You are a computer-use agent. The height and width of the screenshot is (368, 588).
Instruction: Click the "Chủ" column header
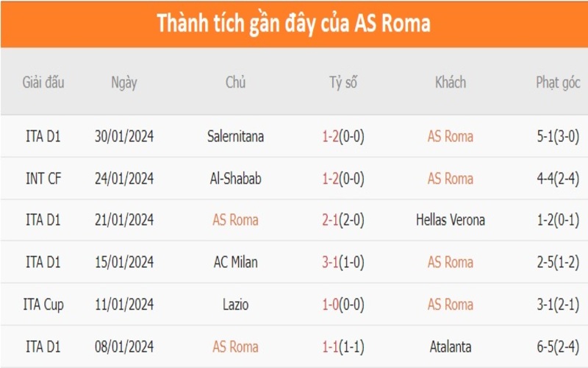[235, 82]
